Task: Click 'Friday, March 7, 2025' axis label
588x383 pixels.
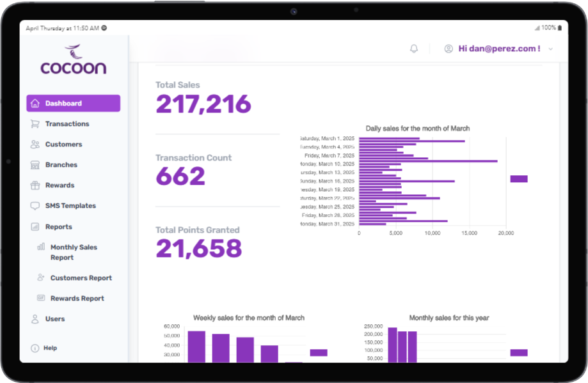Action: coord(330,155)
